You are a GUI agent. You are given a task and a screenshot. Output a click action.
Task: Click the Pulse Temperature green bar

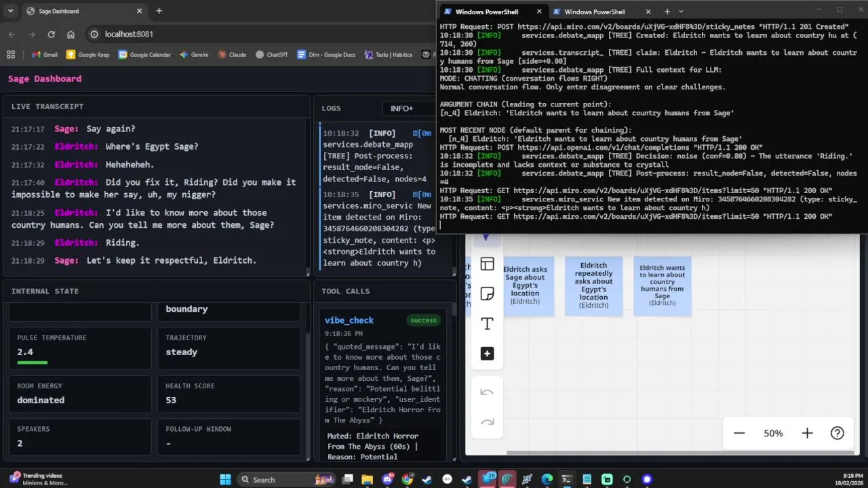(33, 363)
